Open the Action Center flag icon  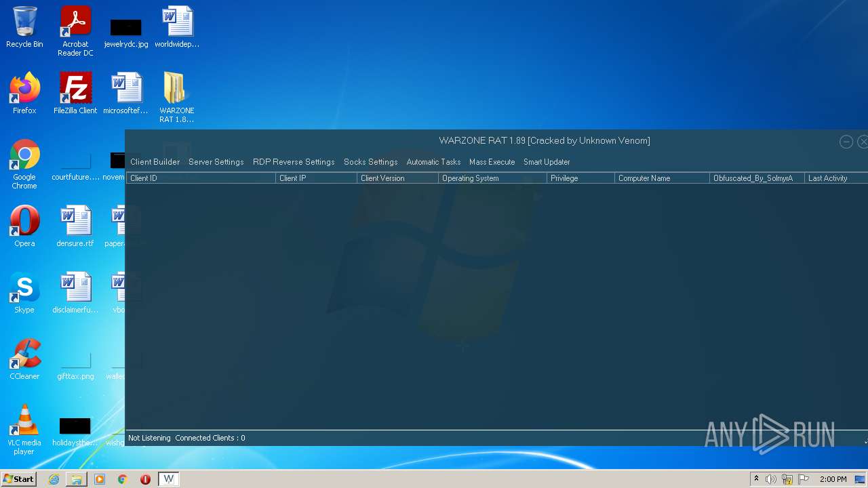(804, 479)
